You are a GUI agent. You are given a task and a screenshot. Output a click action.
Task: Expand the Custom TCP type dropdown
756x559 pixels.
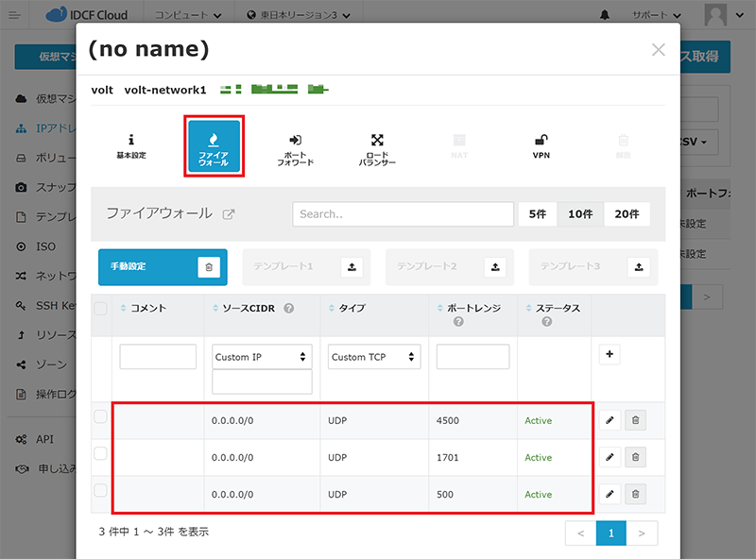point(374,357)
